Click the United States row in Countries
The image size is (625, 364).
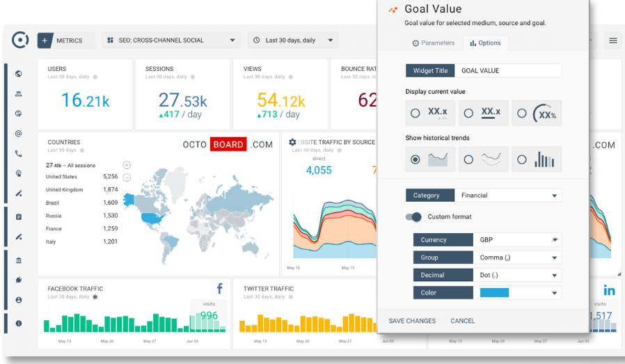click(81, 177)
